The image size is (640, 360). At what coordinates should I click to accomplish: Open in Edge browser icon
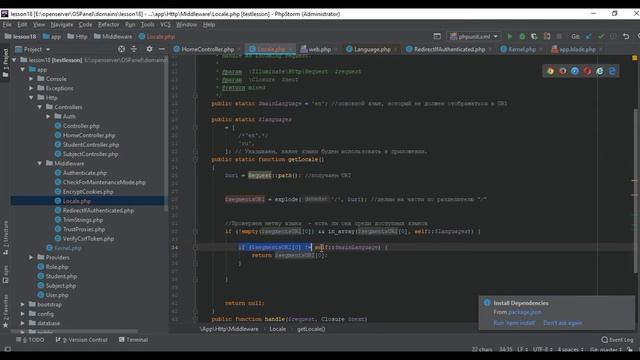coord(612,71)
